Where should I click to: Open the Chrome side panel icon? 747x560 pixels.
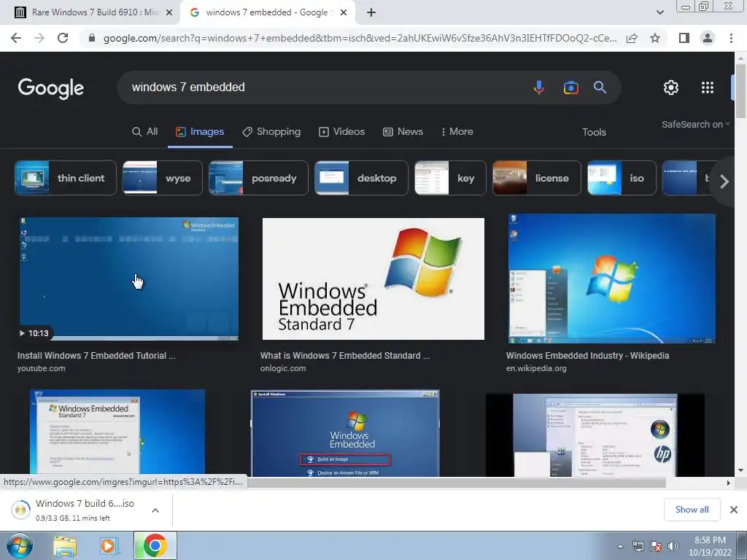click(684, 38)
